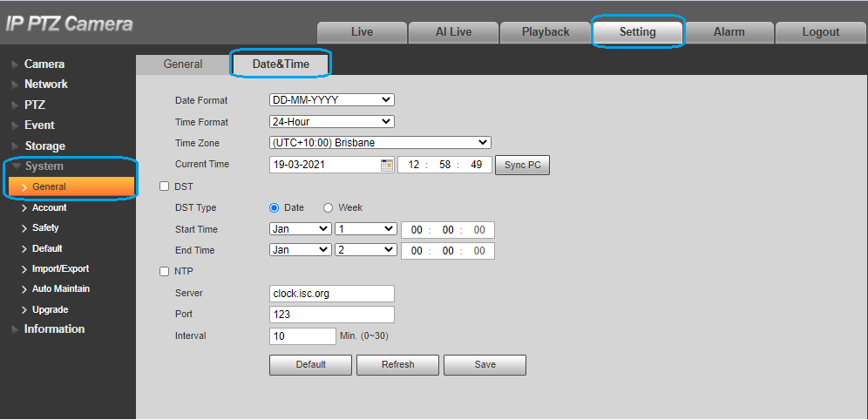Open the Account sidebar item
The width and height of the screenshot is (868, 420).
(50, 207)
